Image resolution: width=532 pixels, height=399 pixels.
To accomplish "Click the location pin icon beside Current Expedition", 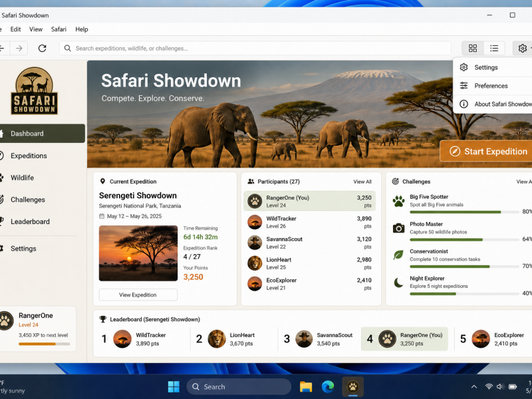I will (102, 182).
